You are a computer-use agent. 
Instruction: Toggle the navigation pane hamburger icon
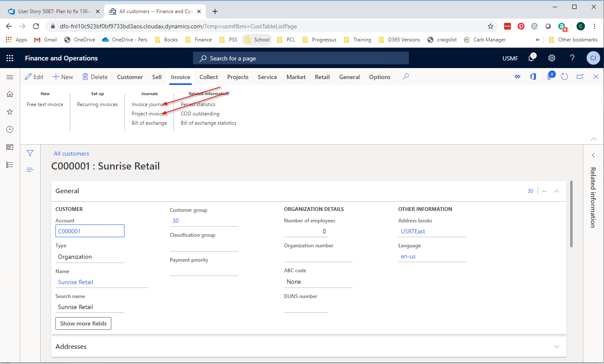point(9,77)
